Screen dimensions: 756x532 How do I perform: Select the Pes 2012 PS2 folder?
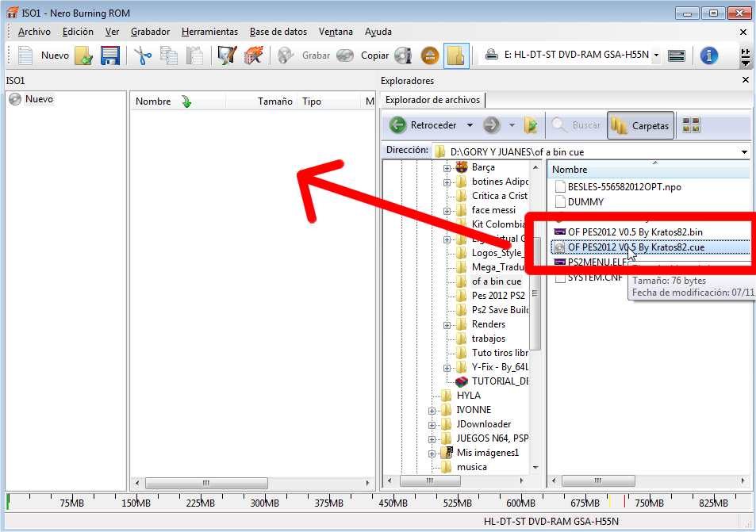pos(498,296)
